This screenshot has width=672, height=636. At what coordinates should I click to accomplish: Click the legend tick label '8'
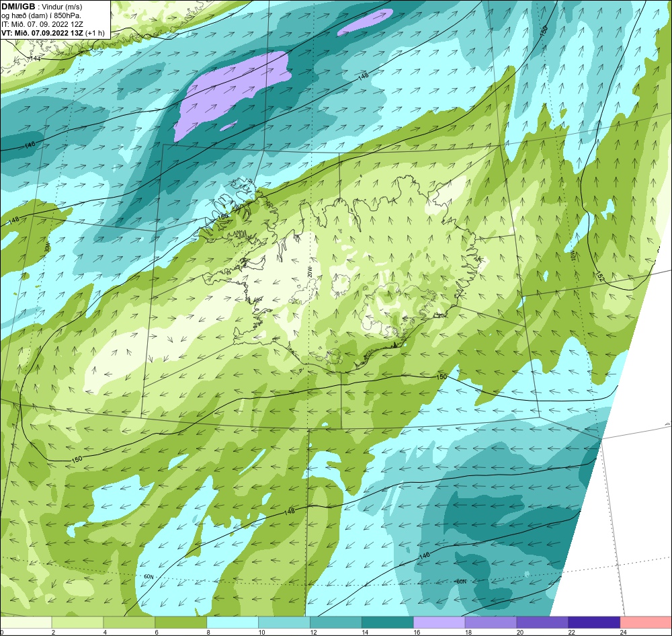(208, 632)
